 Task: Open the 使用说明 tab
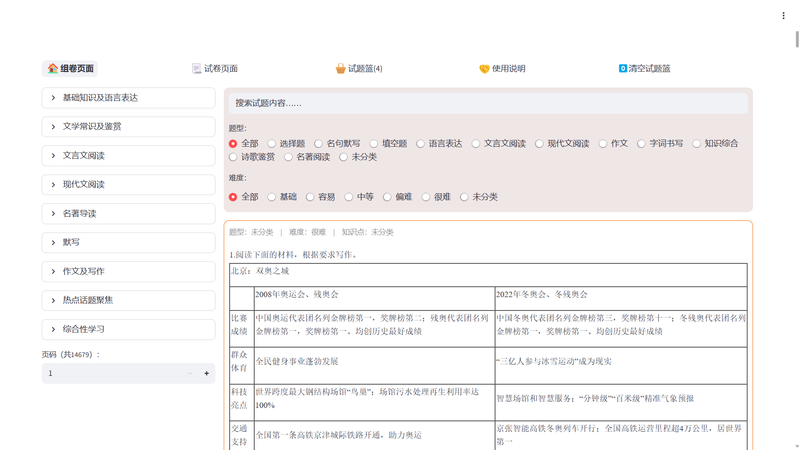(508, 69)
